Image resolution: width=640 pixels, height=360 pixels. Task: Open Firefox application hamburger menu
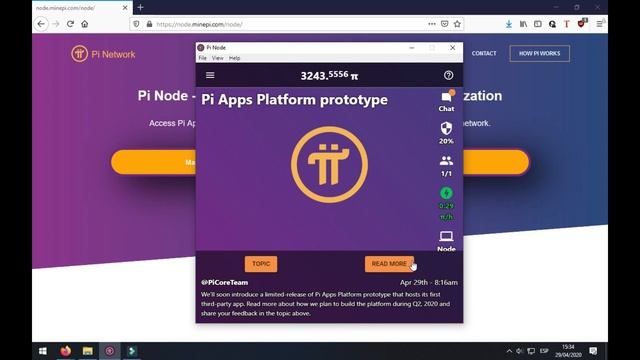coord(599,24)
